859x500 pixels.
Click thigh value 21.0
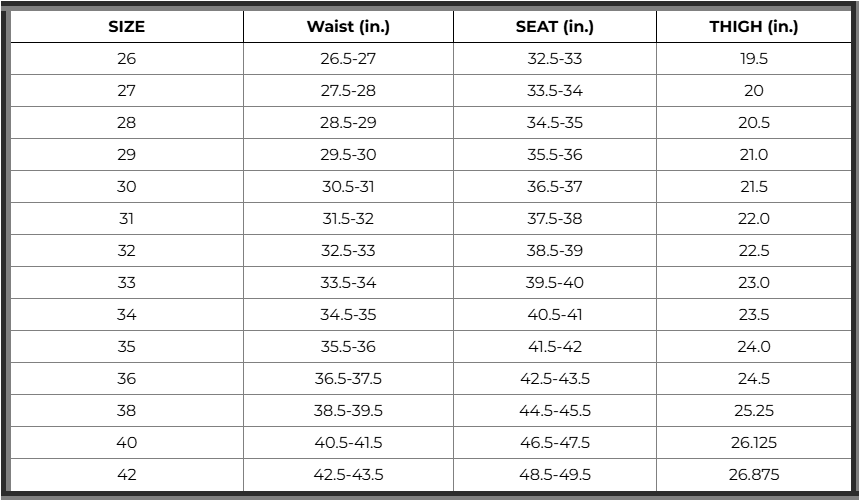click(754, 154)
